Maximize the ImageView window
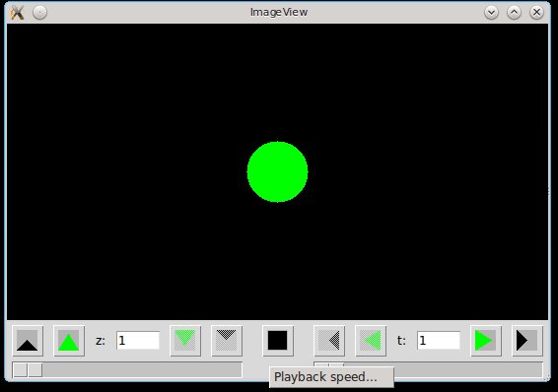This screenshot has width=558, height=392. [x=514, y=13]
